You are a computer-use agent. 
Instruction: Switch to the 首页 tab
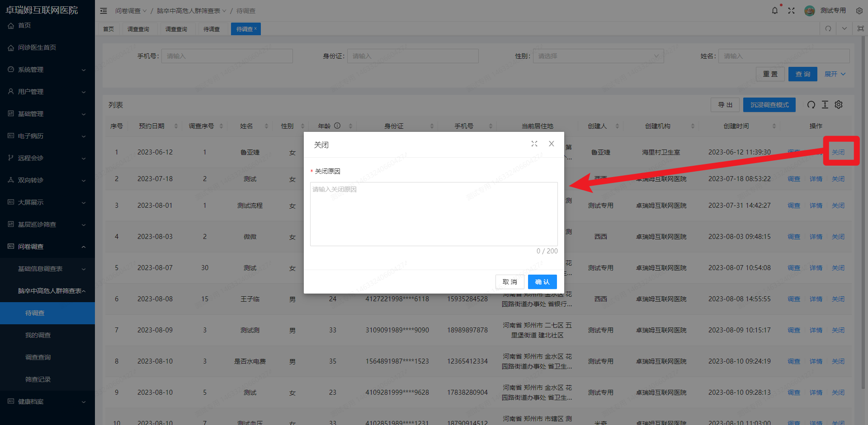[x=108, y=29]
